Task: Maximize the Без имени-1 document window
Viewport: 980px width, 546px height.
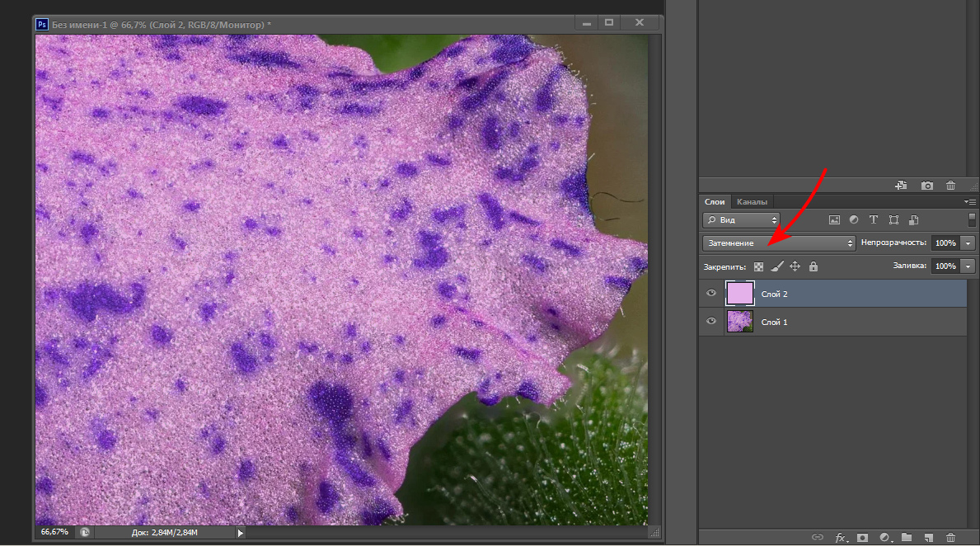Action: point(609,23)
